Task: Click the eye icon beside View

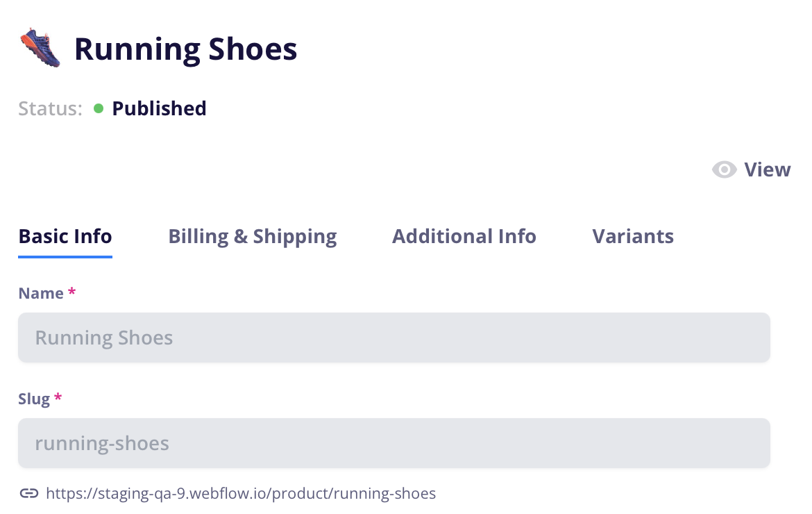Action: 725,170
